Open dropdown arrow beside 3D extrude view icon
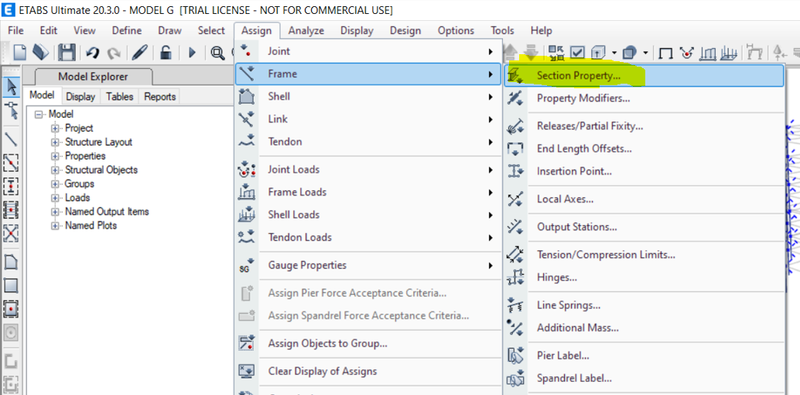The height and width of the screenshot is (395, 800). [x=613, y=53]
